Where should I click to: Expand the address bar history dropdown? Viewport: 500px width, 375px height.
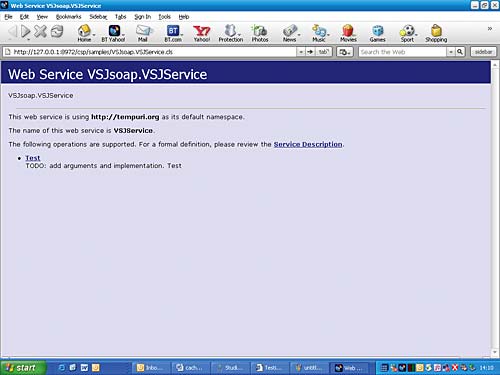click(301, 52)
